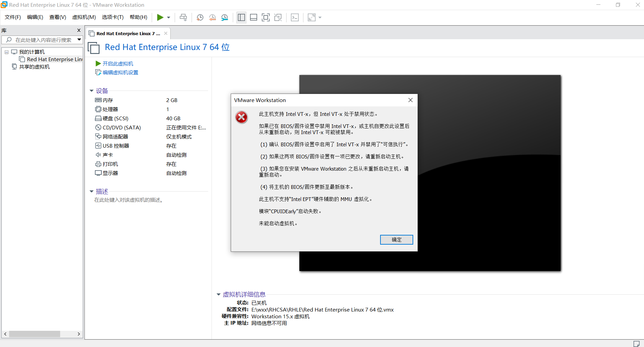Click the 确定 button in the error dialog

[396, 240]
